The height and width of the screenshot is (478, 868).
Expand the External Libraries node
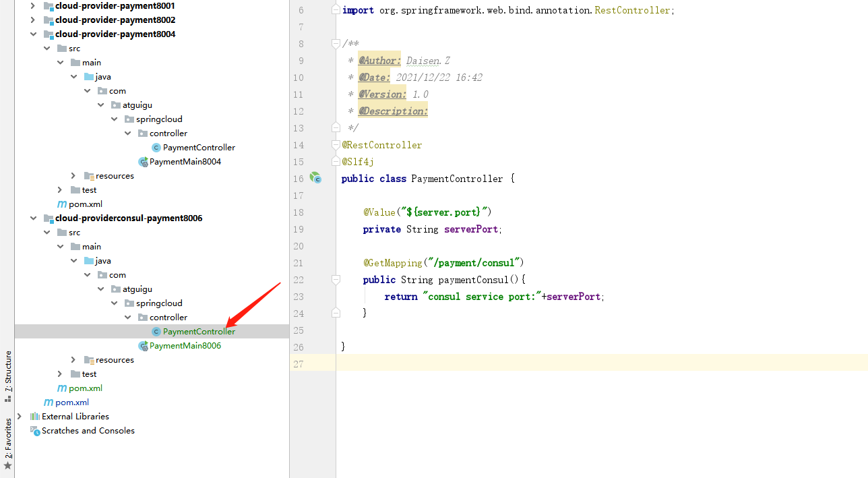tap(20, 417)
